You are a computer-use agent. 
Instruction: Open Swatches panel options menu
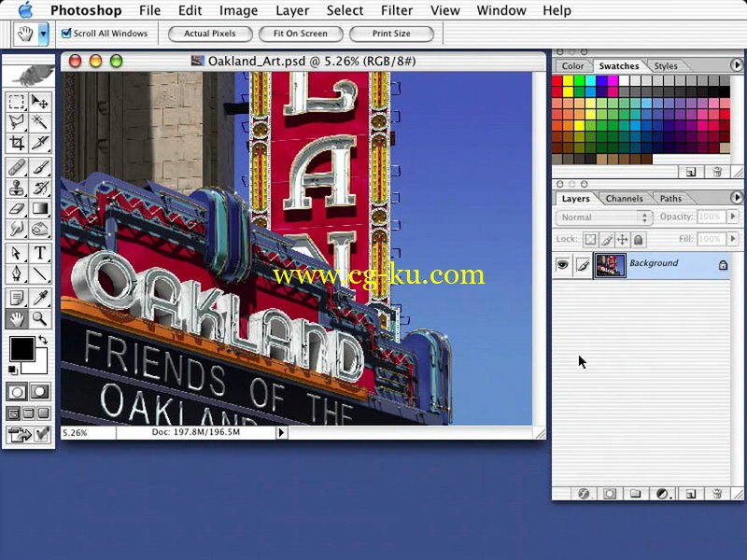(x=737, y=64)
